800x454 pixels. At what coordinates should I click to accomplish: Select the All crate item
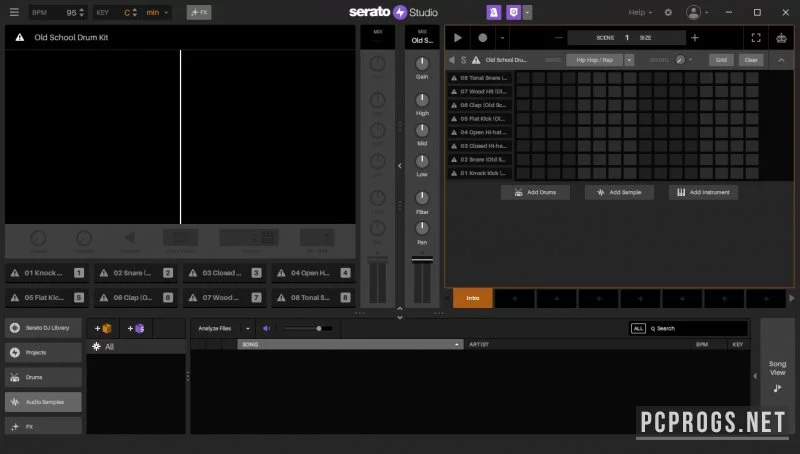point(136,347)
